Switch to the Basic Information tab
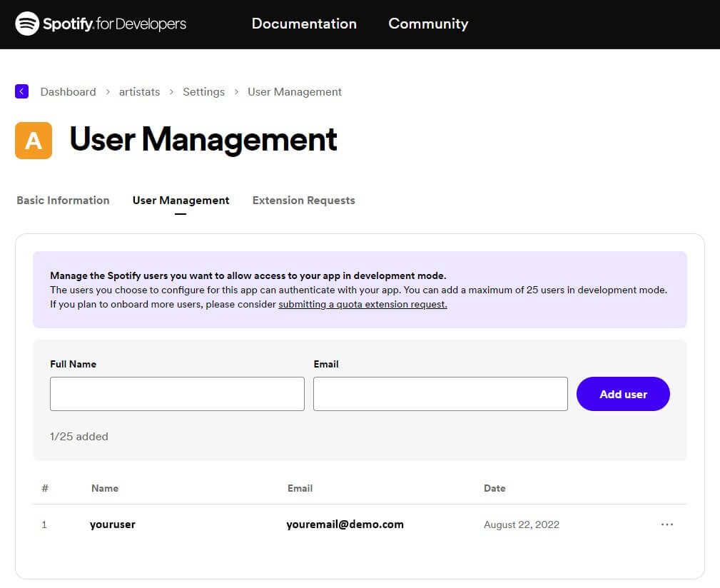Image resolution: width=720 pixels, height=588 pixels. [63, 200]
